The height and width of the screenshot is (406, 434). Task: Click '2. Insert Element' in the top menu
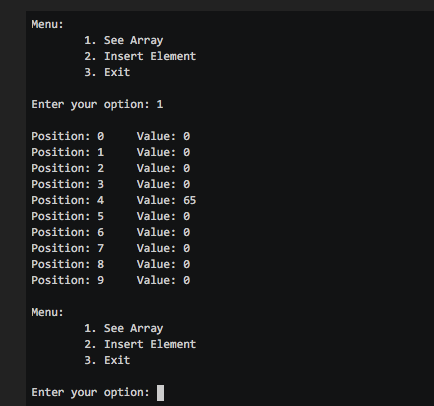point(140,56)
